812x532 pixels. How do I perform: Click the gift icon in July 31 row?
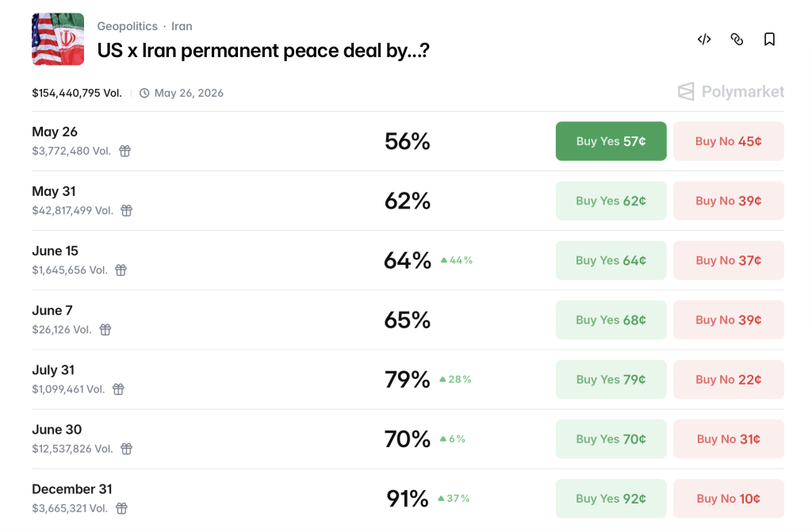click(119, 389)
